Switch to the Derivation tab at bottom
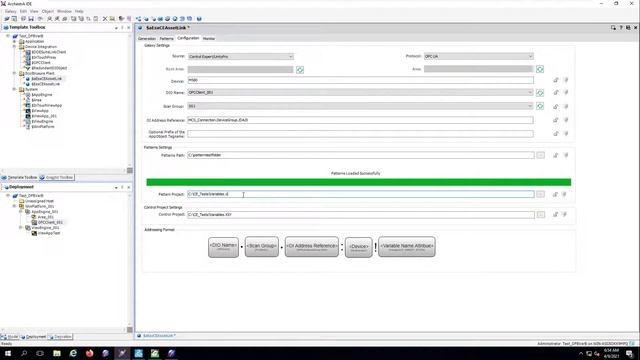 click(x=60, y=337)
